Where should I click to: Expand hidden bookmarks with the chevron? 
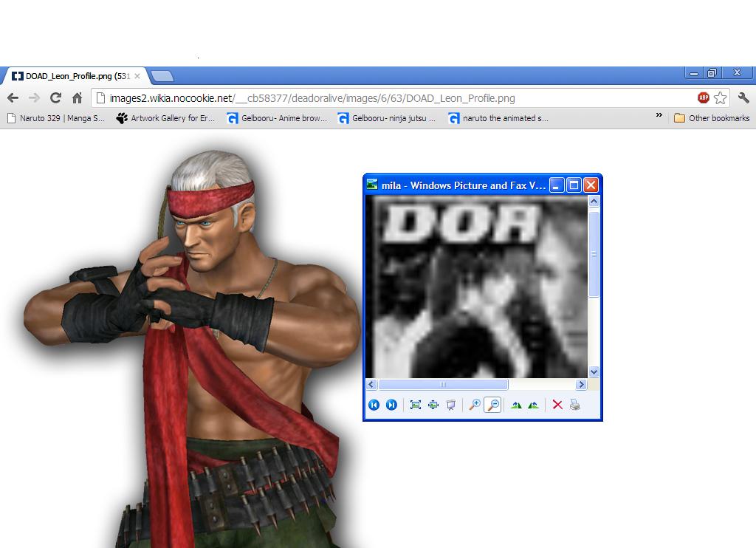(659, 117)
